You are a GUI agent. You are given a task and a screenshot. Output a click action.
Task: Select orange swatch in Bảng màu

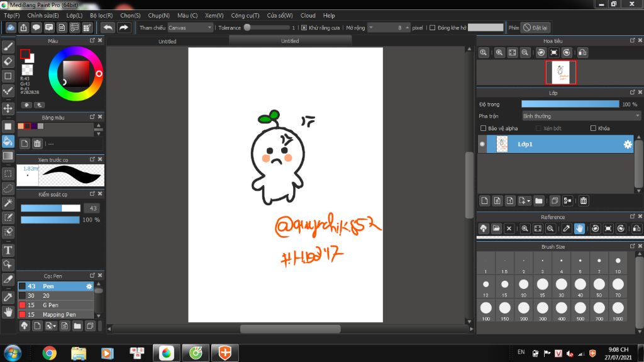21,127
